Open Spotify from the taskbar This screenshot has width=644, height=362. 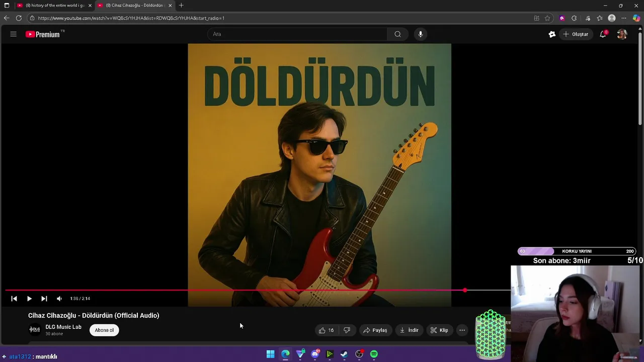point(374,354)
